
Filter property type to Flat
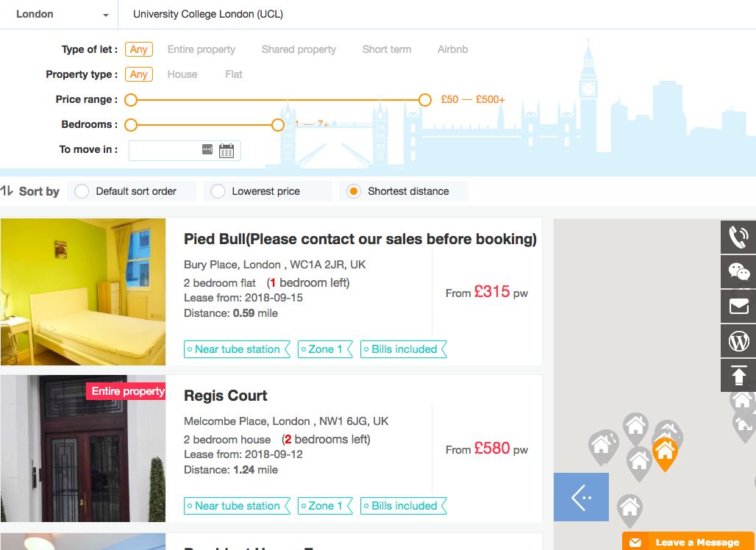point(234,74)
